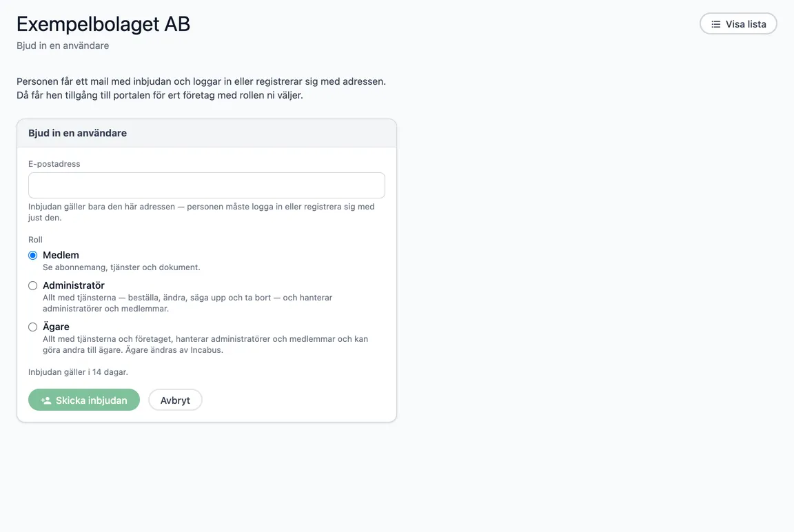
Task: Click Medlem description about abonnemang och dokument
Action: (121, 267)
